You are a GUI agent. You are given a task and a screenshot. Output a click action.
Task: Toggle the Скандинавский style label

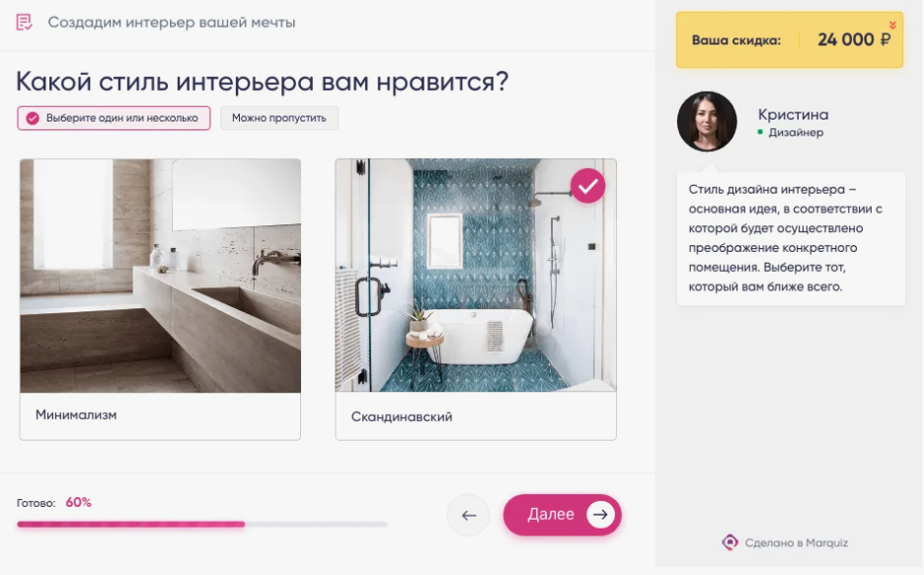(402, 416)
